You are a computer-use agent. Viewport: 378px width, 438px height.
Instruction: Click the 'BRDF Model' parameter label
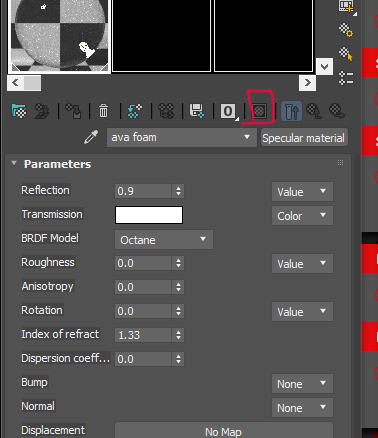[x=50, y=238]
